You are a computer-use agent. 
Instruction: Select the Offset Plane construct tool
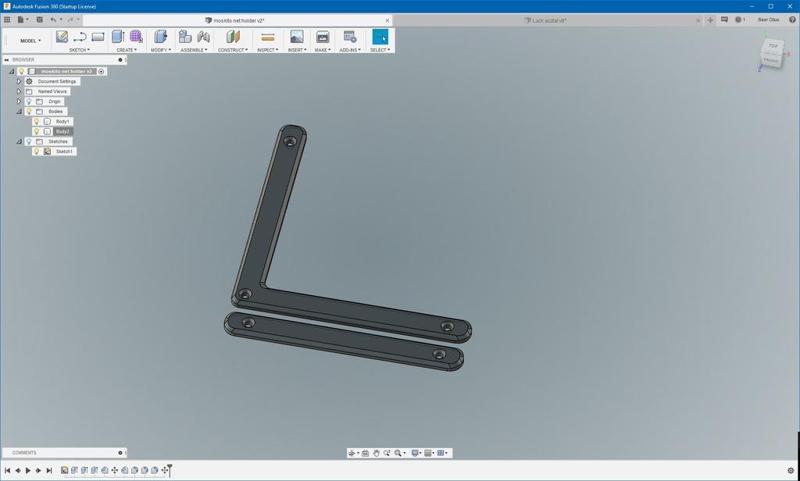pyautogui.click(x=233, y=37)
